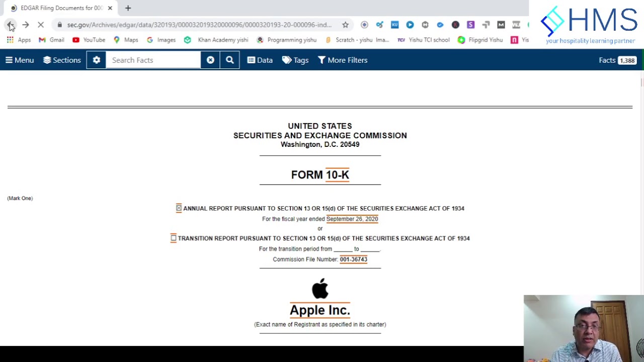Viewport: 644px width, 362px height.
Task: Open Scratch - yishu bookmark
Action: click(357, 40)
